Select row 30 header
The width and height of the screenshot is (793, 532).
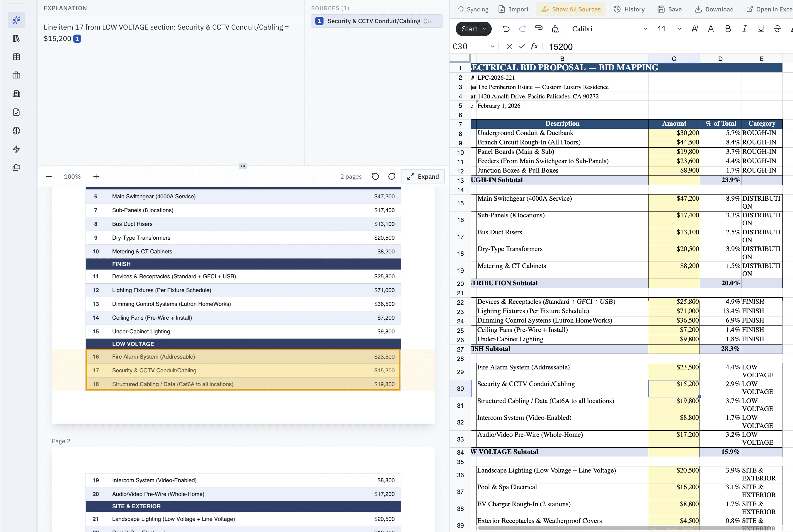coord(460,388)
